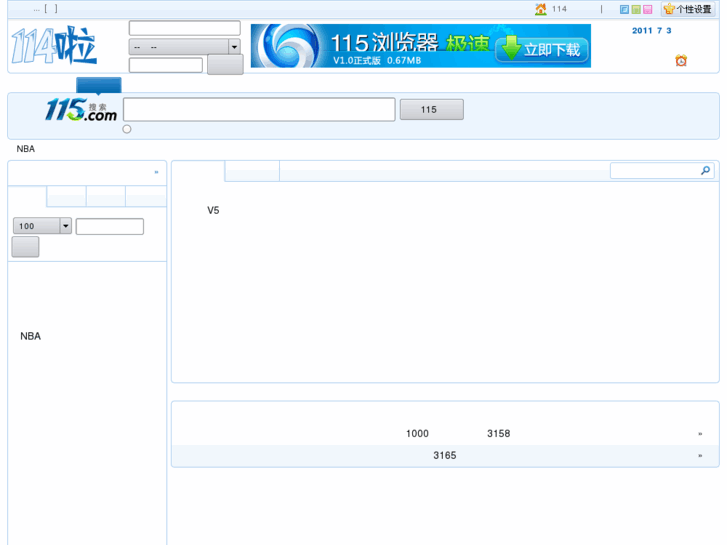
Task: Click the house icon beside 114
Action: (x=541, y=9)
